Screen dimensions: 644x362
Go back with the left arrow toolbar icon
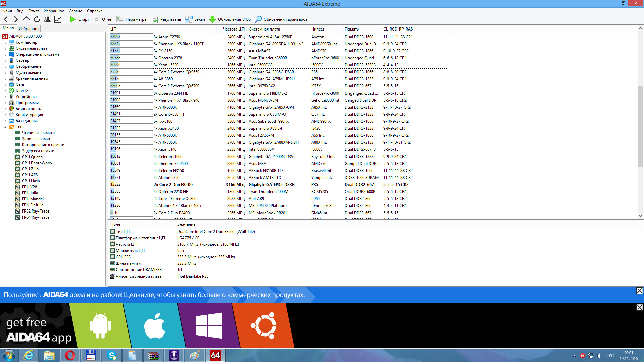6,19
